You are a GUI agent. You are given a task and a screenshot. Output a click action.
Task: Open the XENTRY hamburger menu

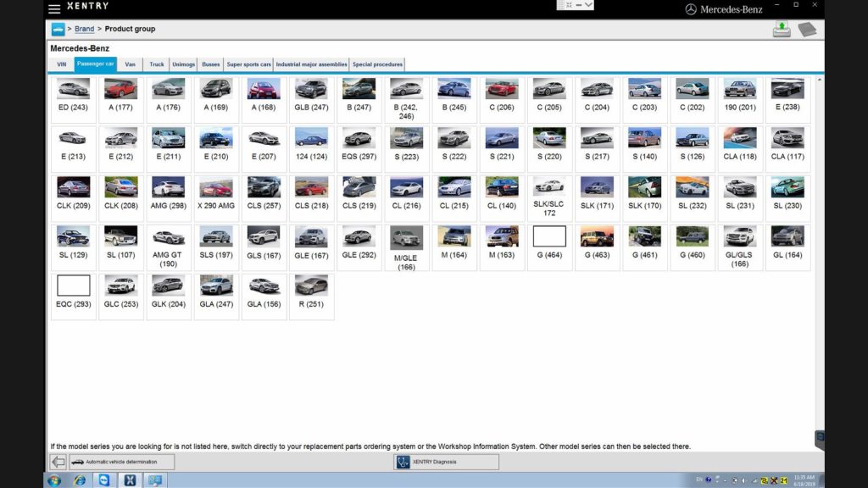[x=54, y=8]
